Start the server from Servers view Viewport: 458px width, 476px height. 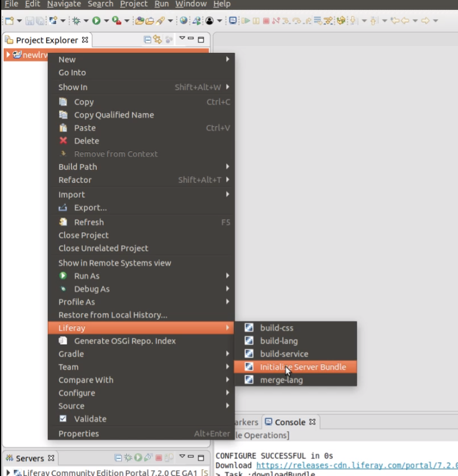click(x=138, y=457)
